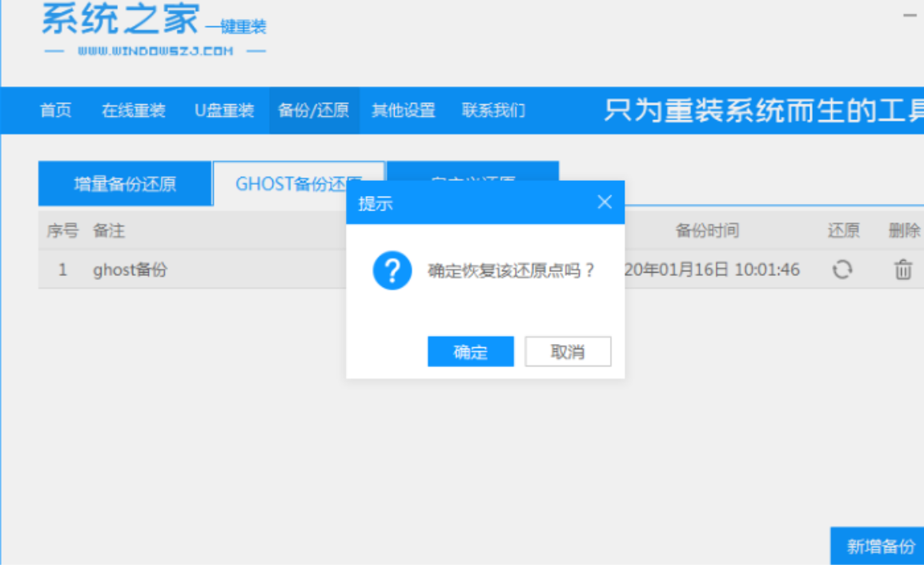Screen dimensions: 924x568
Task: Select the 备份/还原 menu item
Action: coord(314,110)
